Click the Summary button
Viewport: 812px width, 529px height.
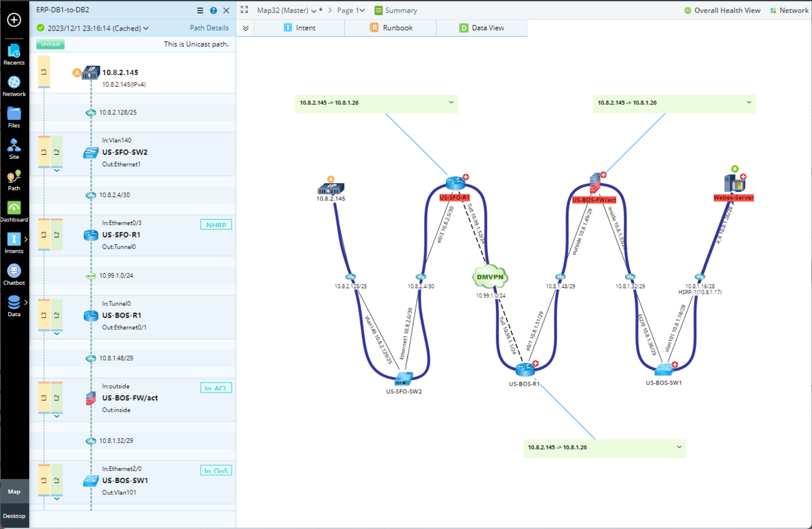coord(396,10)
